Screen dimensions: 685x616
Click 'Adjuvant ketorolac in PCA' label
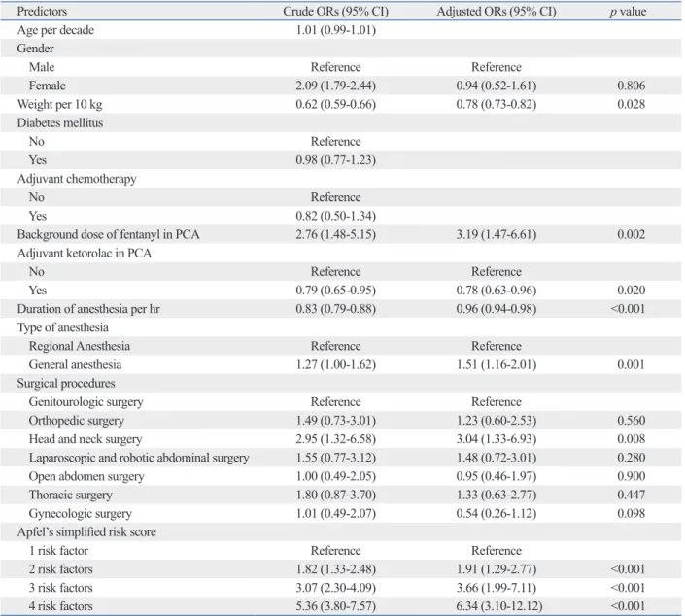click(85, 253)
